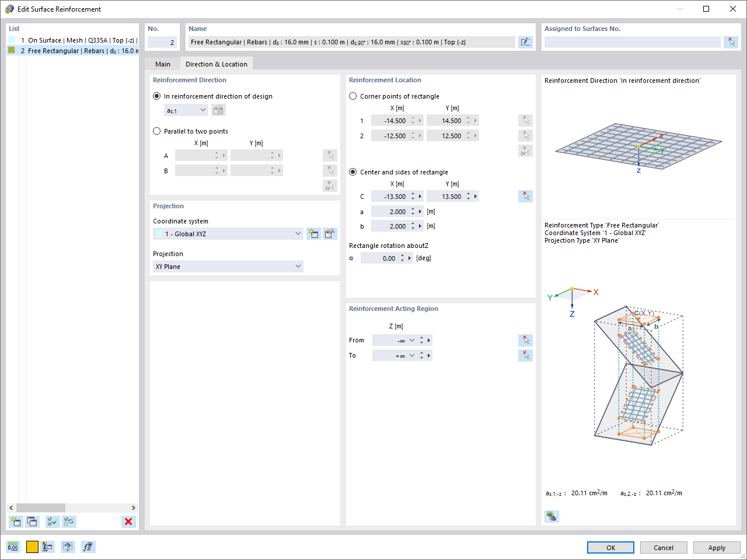This screenshot has height=560, width=747.
Task: Click the list's horizontal scrollbar thumb
Action: tap(41, 508)
